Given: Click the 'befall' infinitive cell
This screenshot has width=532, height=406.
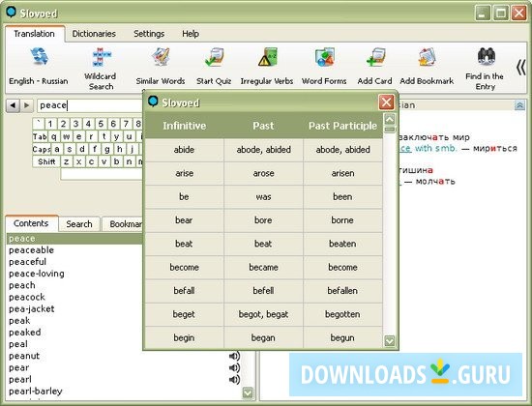Looking at the screenshot, I should tap(184, 291).
